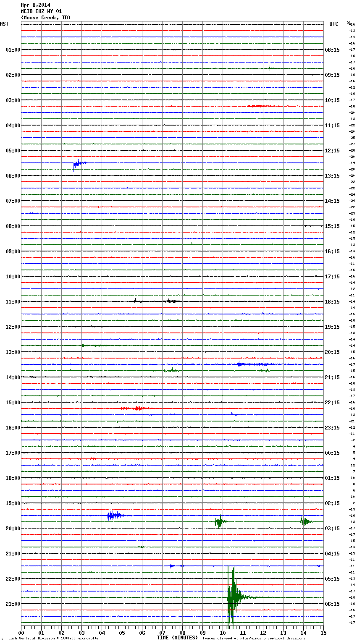
Task: Click the "UTC" timezone label
Action: [x=334, y=24]
